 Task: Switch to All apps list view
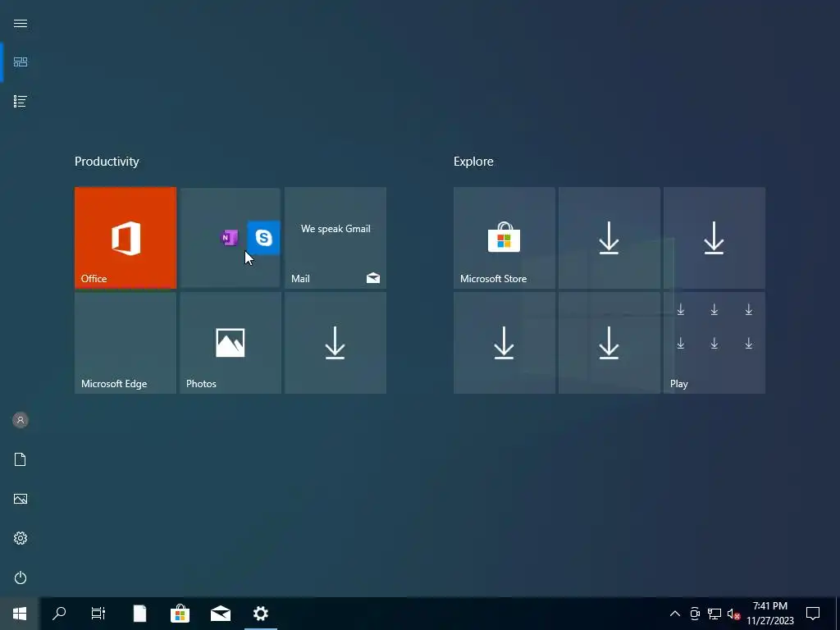[x=21, y=101]
